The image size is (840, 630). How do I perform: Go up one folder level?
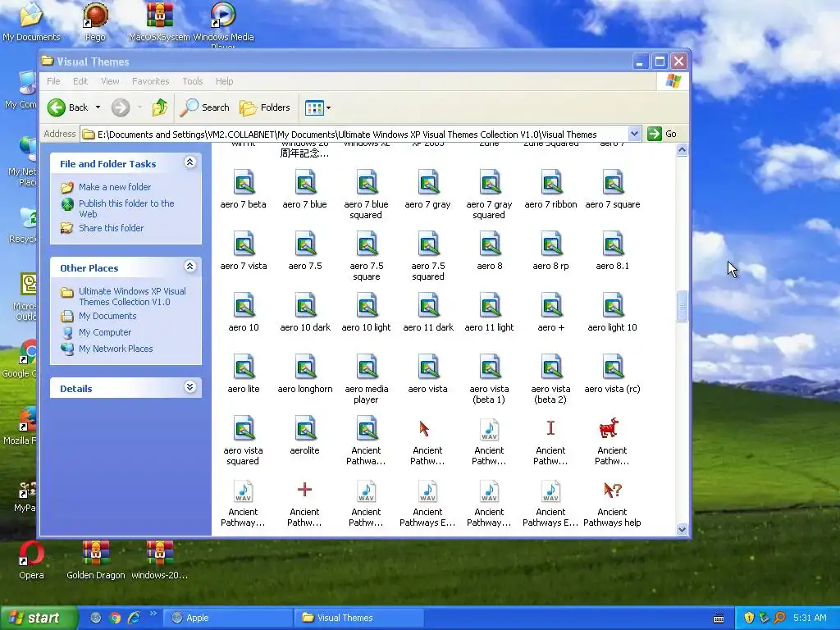(160, 107)
